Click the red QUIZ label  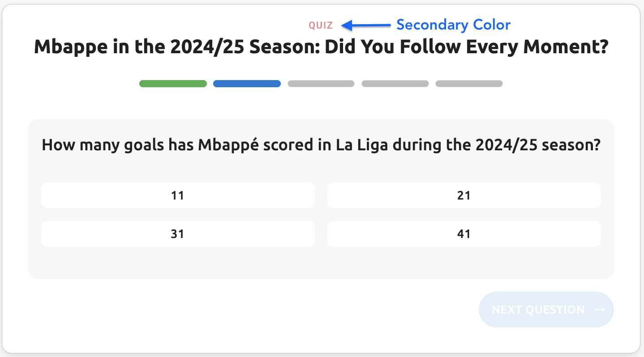point(321,25)
